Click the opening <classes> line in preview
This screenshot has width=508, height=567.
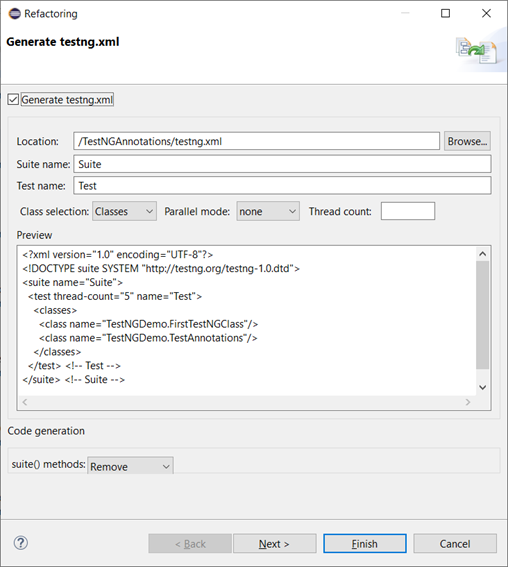tap(55, 310)
